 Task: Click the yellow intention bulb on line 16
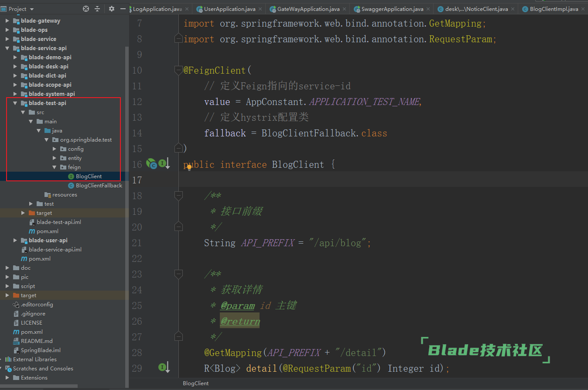click(189, 167)
